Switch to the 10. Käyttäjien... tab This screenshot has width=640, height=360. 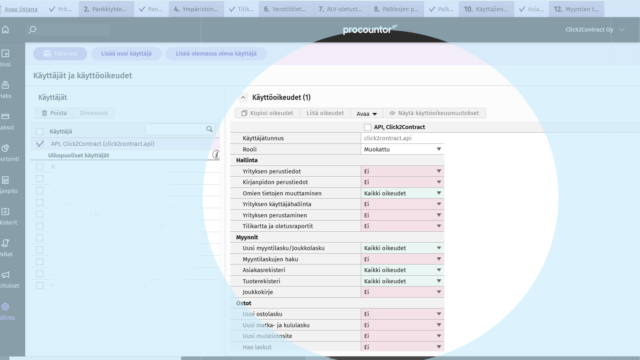click(486, 9)
